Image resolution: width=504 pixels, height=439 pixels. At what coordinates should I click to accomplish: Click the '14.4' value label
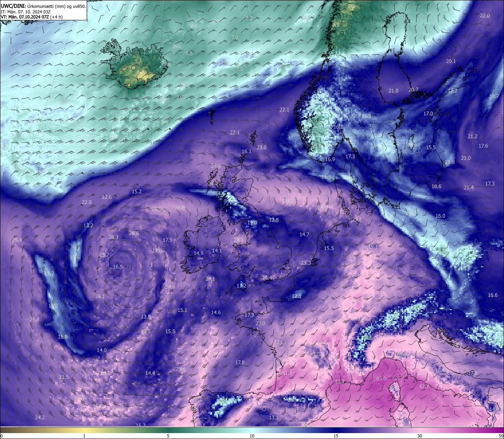point(150,373)
